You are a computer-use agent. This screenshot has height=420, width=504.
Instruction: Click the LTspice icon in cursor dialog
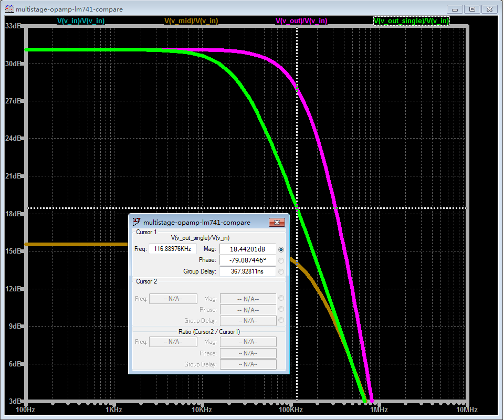[136, 222]
